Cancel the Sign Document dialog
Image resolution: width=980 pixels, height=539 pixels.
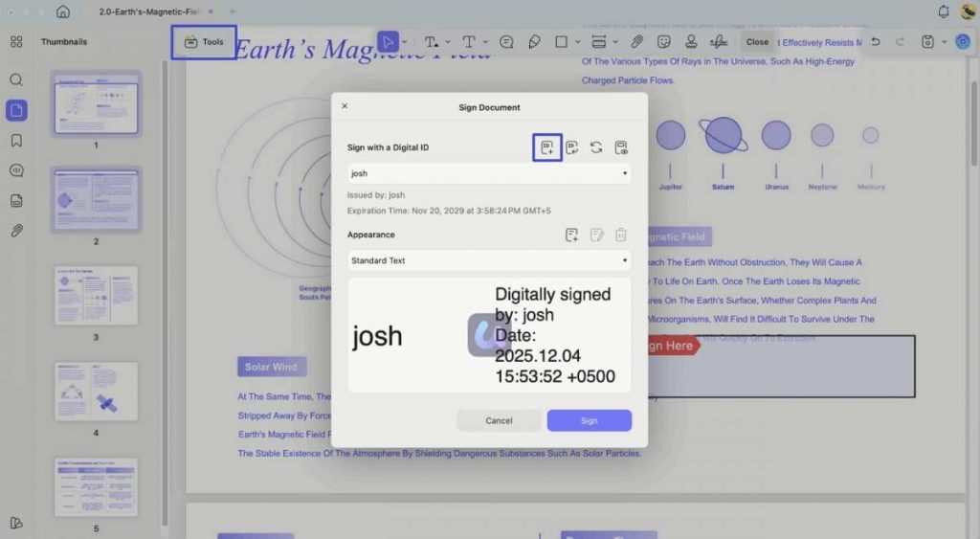[499, 420]
